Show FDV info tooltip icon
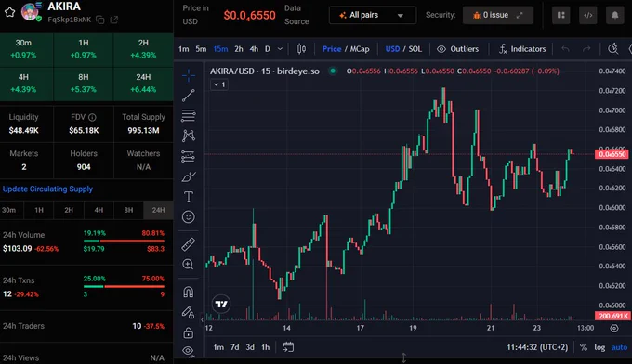The image size is (632, 364). click(92, 117)
